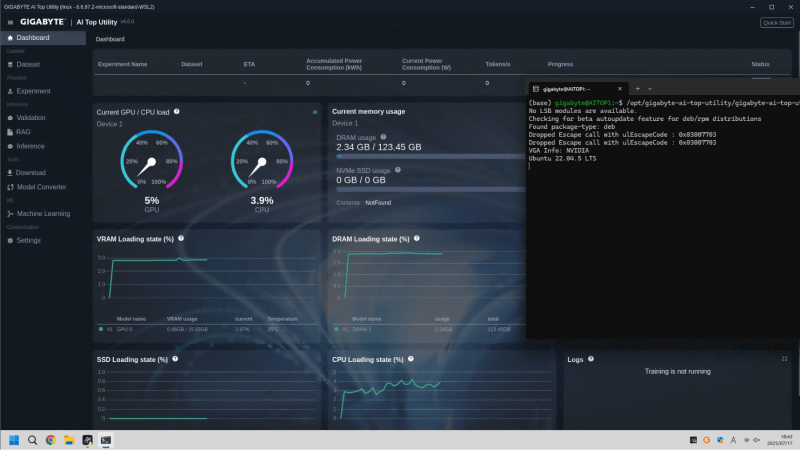The height and width of the screenshot is (450, 800).
Task: Click the Status column header
Action: 760,64
